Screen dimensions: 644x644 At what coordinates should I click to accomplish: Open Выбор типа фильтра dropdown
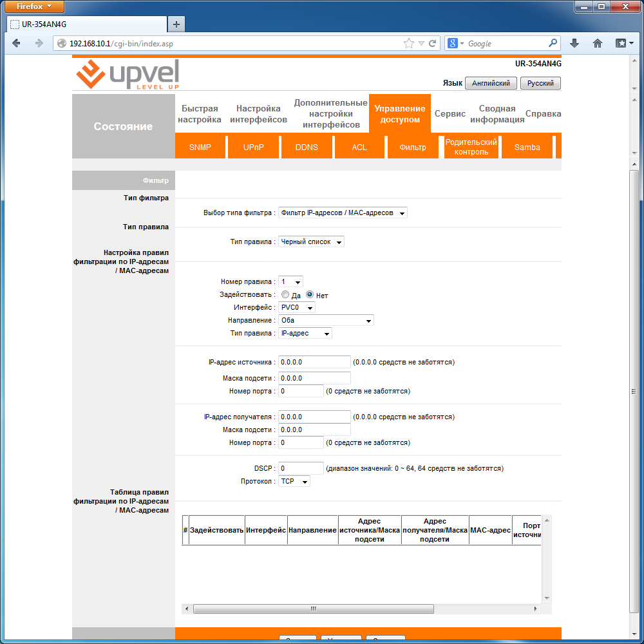click(x=343, y=213)
